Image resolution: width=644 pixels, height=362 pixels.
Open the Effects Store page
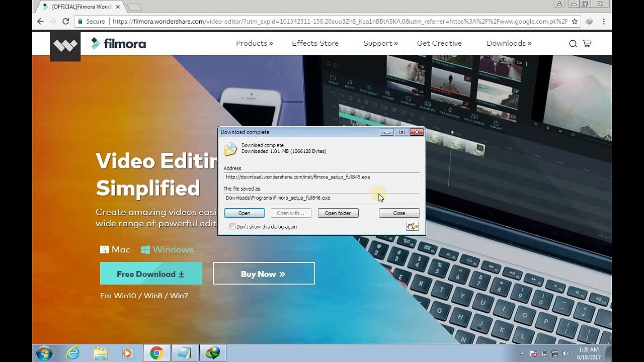pyautogui.click(x=315, y=43)
